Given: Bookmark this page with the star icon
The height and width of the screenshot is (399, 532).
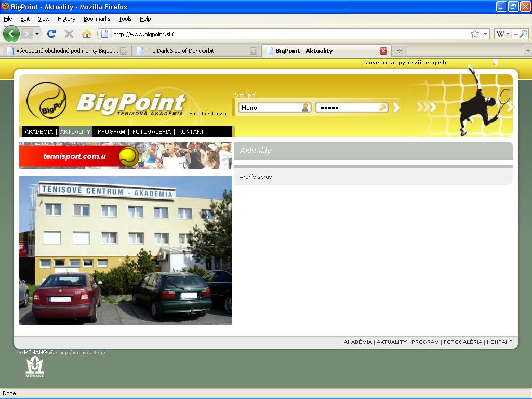Looking at the screenshot, I should (x=474, y=34).
